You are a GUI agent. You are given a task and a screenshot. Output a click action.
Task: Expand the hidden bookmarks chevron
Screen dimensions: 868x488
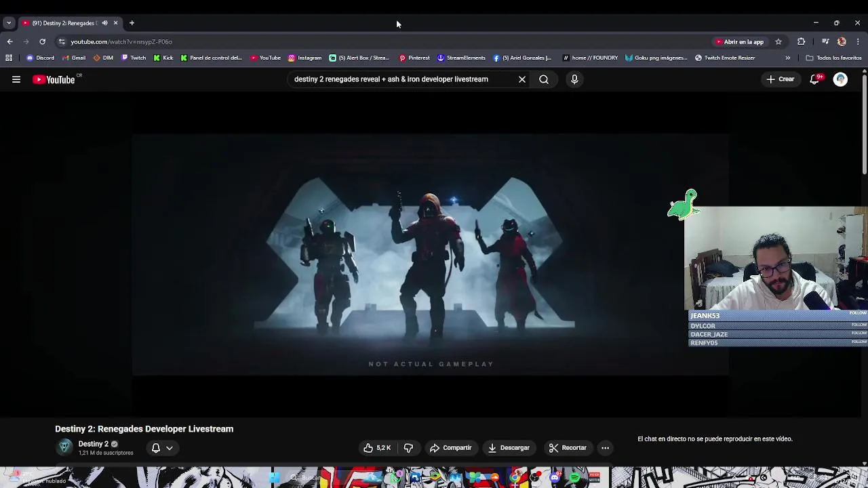coord(787,58)
